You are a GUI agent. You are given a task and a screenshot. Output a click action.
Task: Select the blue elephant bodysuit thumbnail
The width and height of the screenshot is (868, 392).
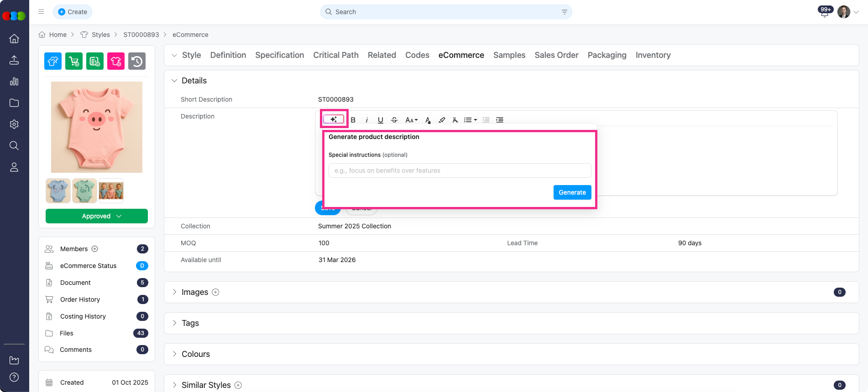(58, 191)
